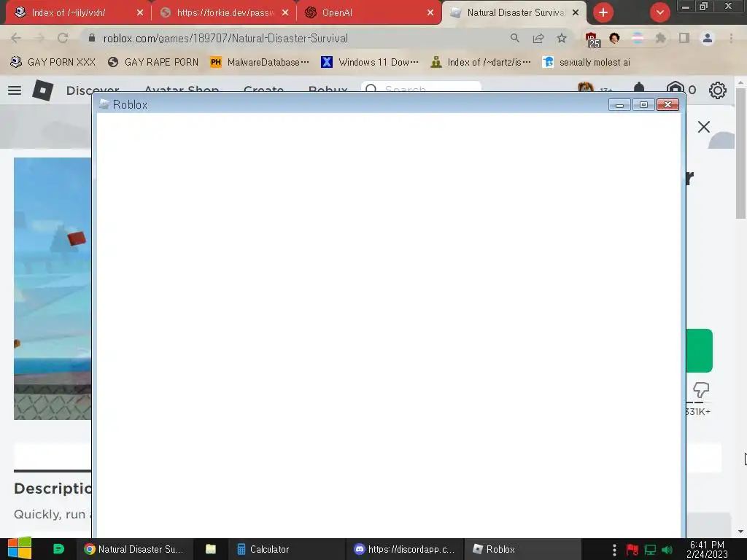This screenshot has width=747, height=560.
Task: Bookmark this page with the star
Action: (562, 38)
